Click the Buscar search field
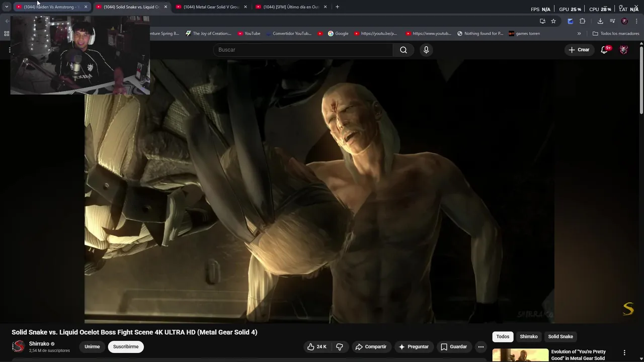 (303, 50)
